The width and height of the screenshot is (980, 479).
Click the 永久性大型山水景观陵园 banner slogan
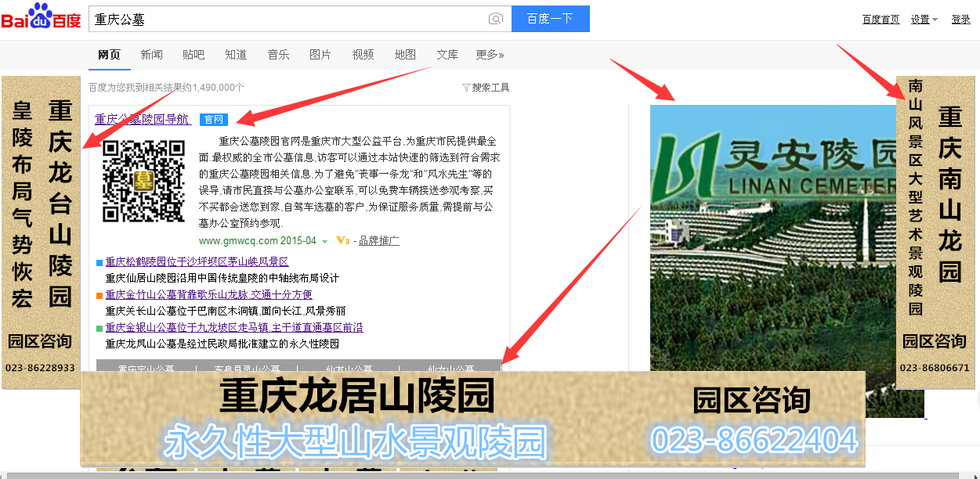coord(355,441)
